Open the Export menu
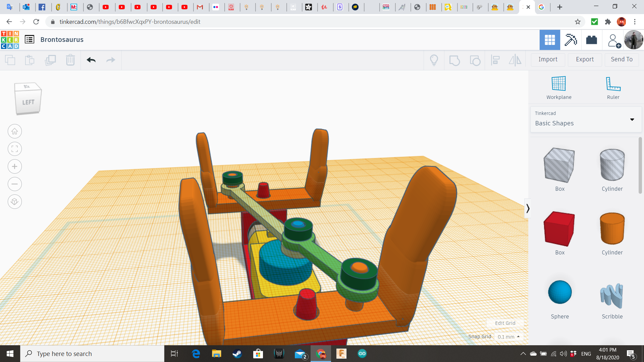644x362 pixels. (585, 59)
